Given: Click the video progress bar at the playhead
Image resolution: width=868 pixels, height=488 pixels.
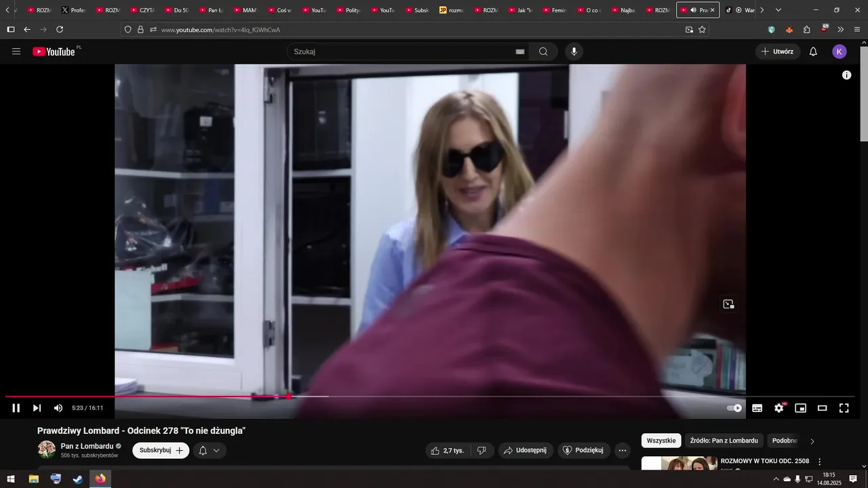Looking at the screenshot, I should [289, 396].
